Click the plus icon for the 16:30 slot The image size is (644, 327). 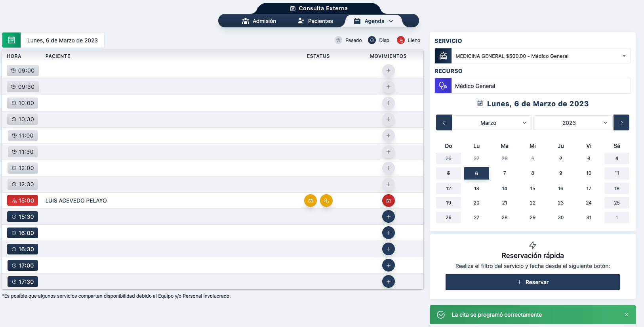click(388, 249)
